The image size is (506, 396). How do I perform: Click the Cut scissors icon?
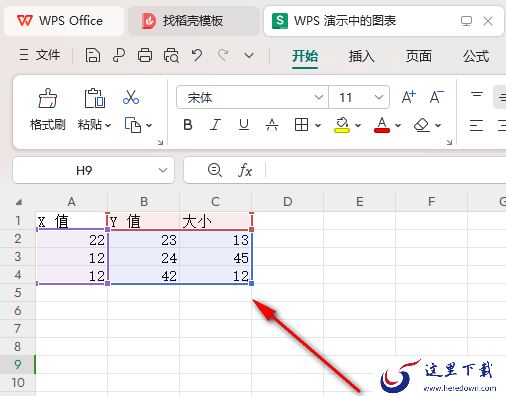[131, 97]
